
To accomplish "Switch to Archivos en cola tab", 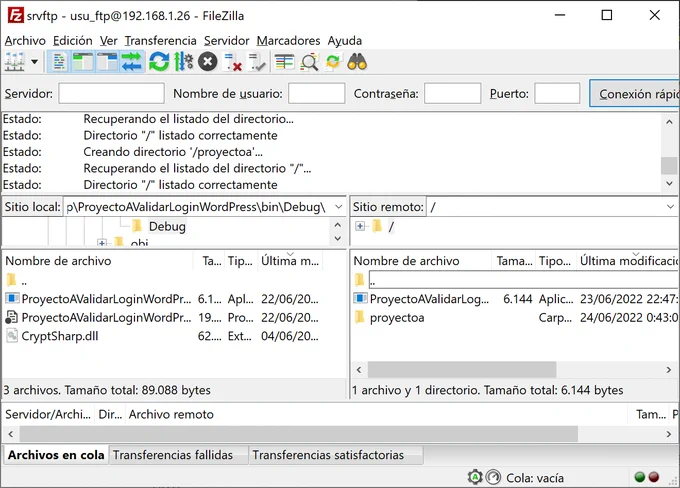I will [56, 455].
